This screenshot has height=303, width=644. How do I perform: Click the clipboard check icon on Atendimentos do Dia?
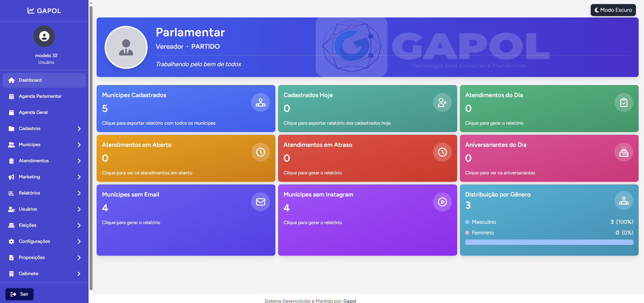coord(624,102)
